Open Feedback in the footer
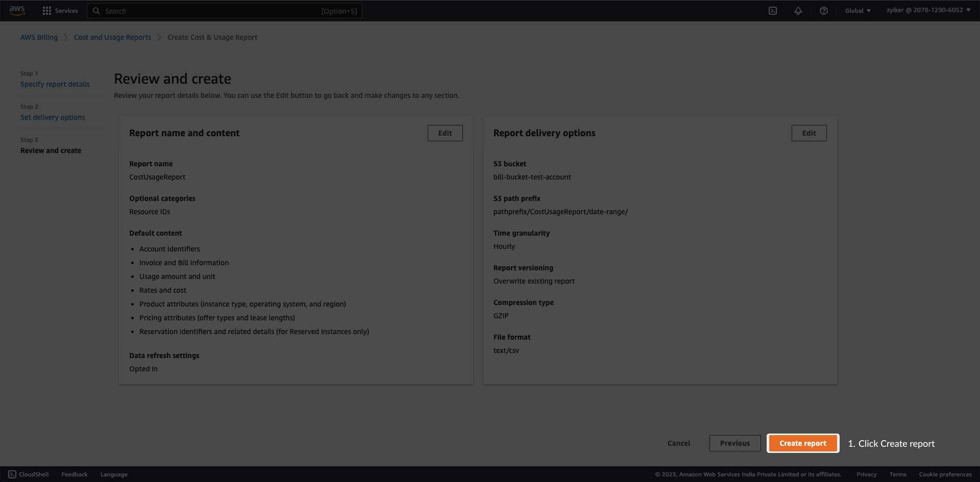Screen dimensions: 980x482 coord(75,474)
